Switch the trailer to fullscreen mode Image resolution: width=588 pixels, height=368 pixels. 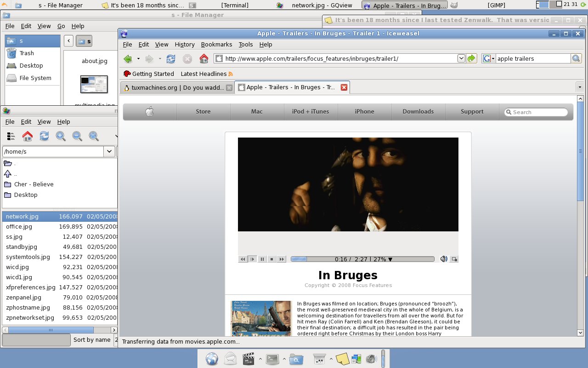click(454, 259)
